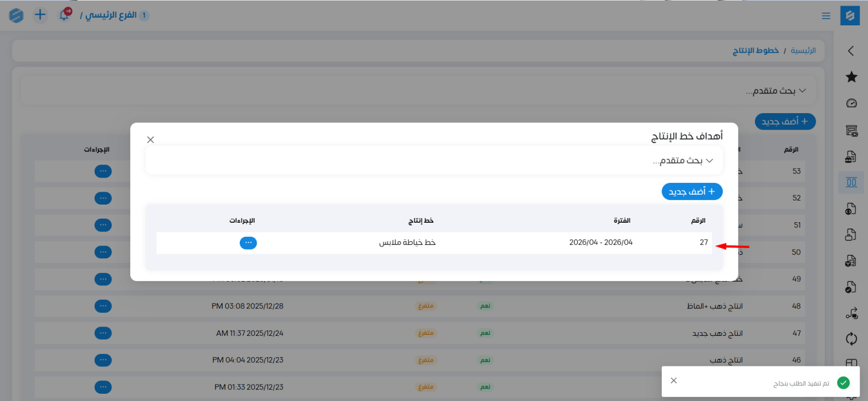Image resolution: width=868 pixels, height=401 pixels.
Task: Collapse sidebar using the back chevron
Action: [x=851, y=51]
